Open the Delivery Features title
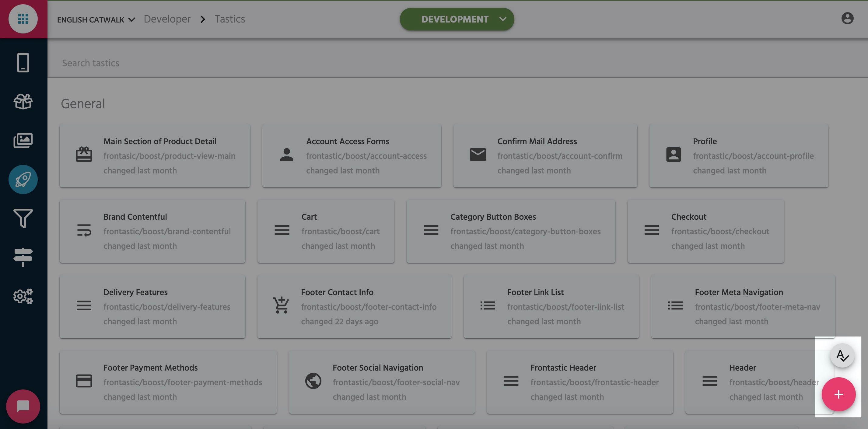Screen dimensions: 868x429 135,292
